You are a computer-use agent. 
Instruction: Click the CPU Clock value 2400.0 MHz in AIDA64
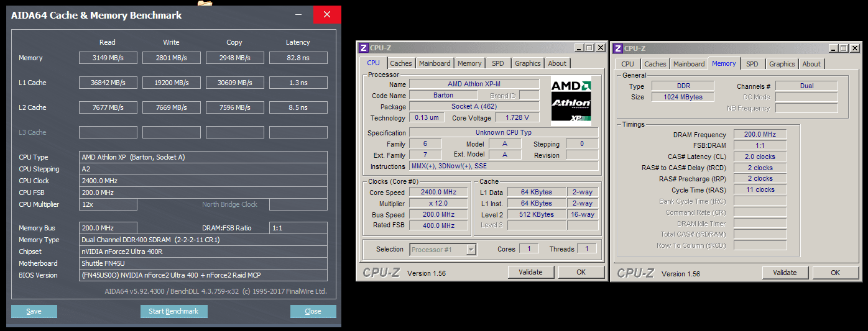tap(203, 181)
